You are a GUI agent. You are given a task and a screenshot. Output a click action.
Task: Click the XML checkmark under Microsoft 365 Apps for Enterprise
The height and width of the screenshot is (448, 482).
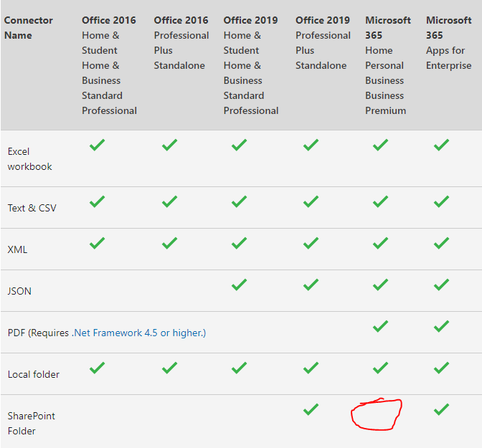coord(441,243)
